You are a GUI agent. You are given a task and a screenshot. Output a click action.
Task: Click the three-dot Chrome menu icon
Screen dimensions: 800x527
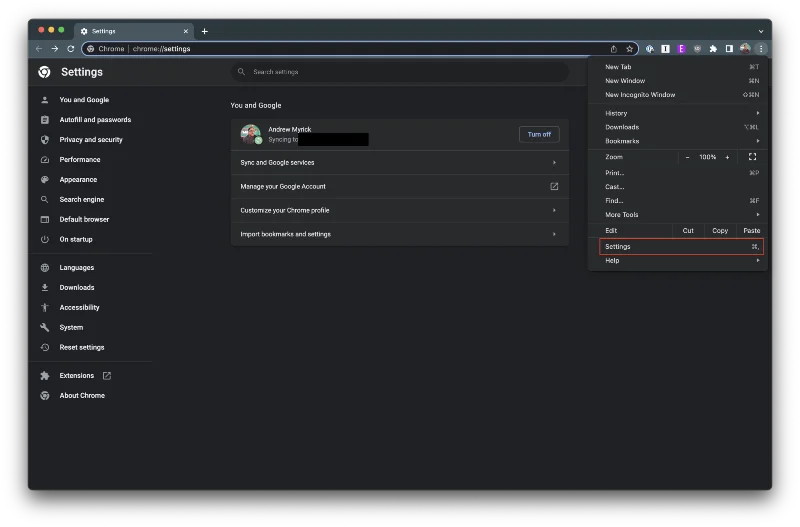point(760,48)
